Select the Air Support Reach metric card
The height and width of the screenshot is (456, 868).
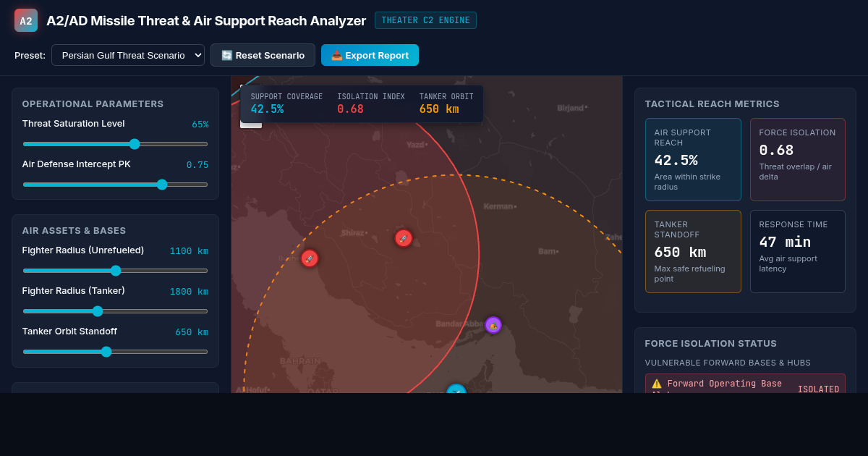coord(693,159)
